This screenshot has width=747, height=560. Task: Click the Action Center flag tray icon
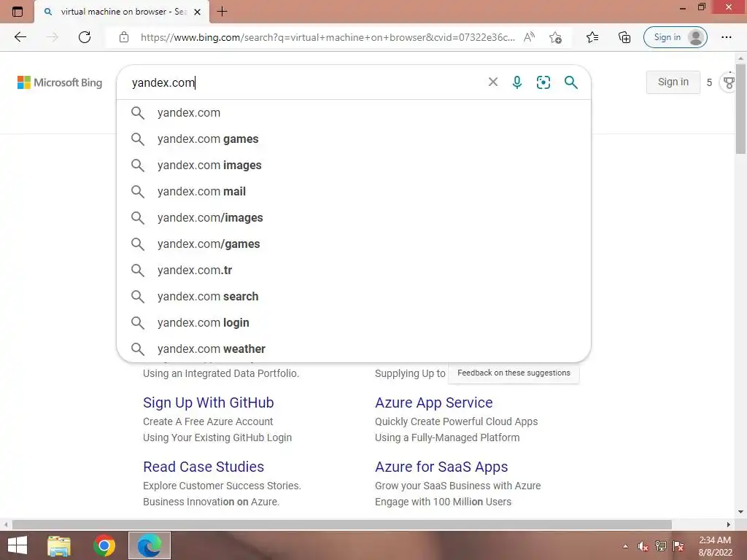[x=678, y=546]
